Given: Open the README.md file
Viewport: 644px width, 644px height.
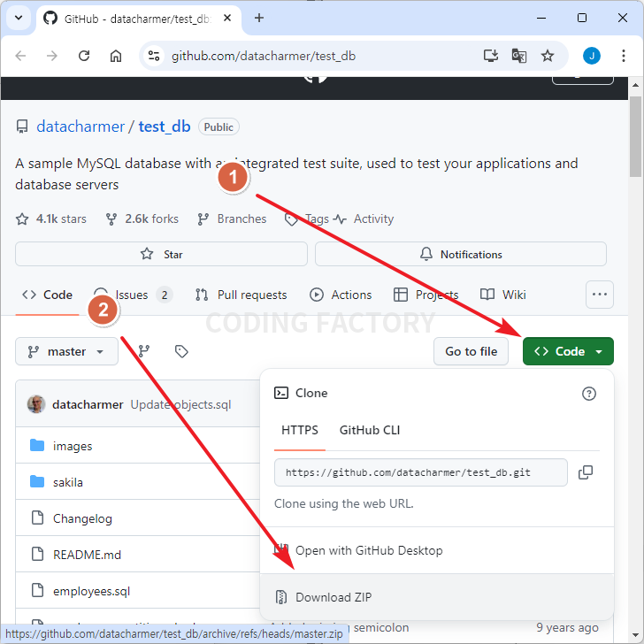Looking at the screenshot, I should (x=87, y=555).
